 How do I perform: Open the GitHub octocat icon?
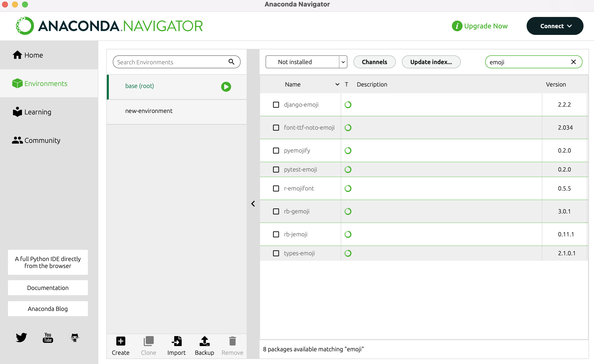tap(75, 338)
